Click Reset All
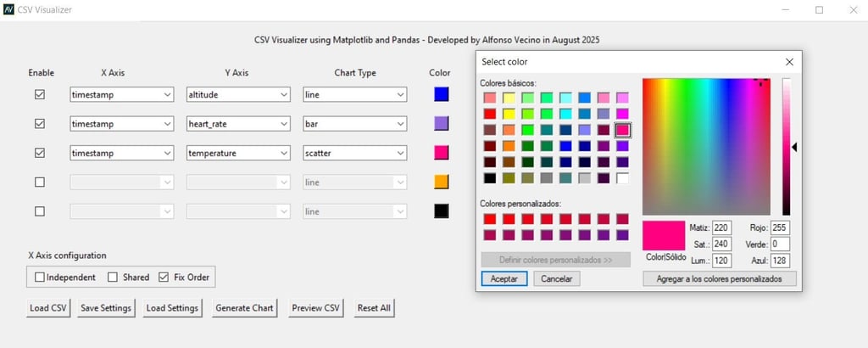This screenshot has height=348, width=868. 374,308
